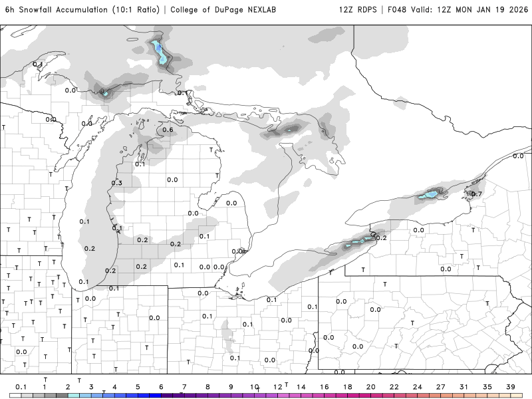Click the legend scale label 31

tap(464, 387)
